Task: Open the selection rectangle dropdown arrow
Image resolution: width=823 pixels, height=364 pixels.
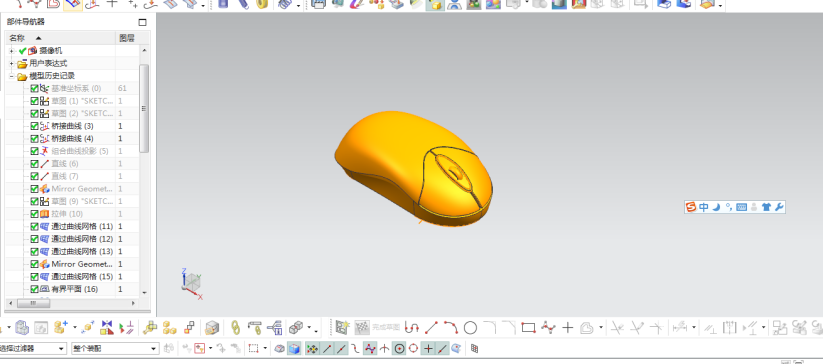Action: [265, 348]
